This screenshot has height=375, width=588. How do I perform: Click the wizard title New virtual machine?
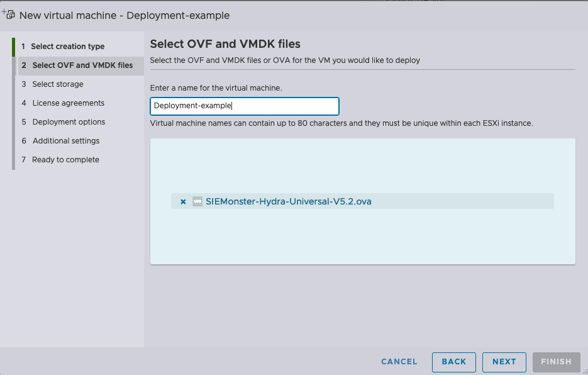(125, 15)
